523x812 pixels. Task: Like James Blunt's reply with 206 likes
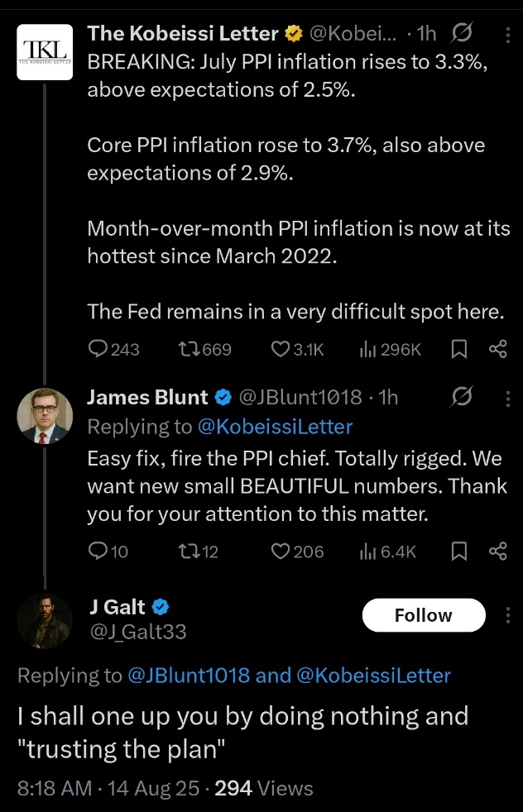298,551
